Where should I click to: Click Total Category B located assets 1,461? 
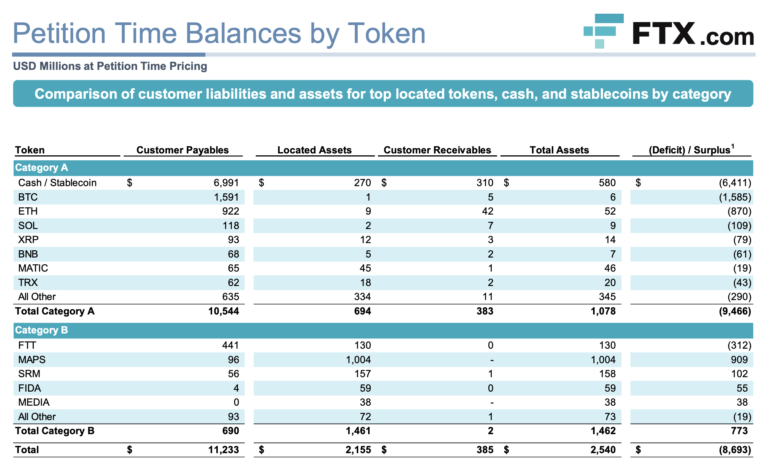pos(358,431)
